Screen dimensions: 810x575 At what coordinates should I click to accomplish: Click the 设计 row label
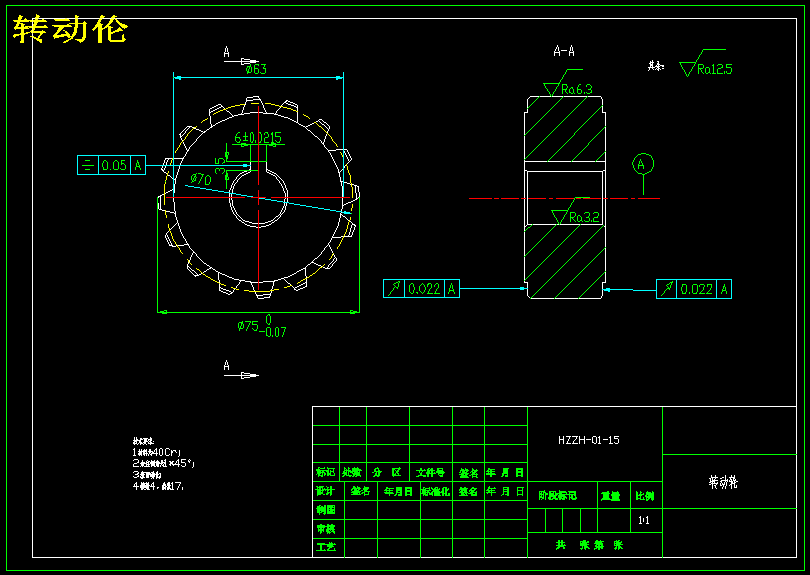(x=326, y=491)
